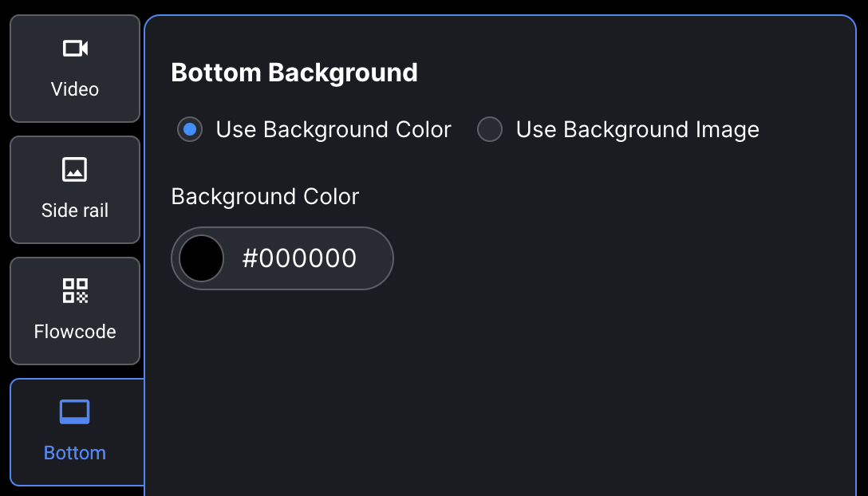Click the blue Bottom screen icon

[75, 411]
